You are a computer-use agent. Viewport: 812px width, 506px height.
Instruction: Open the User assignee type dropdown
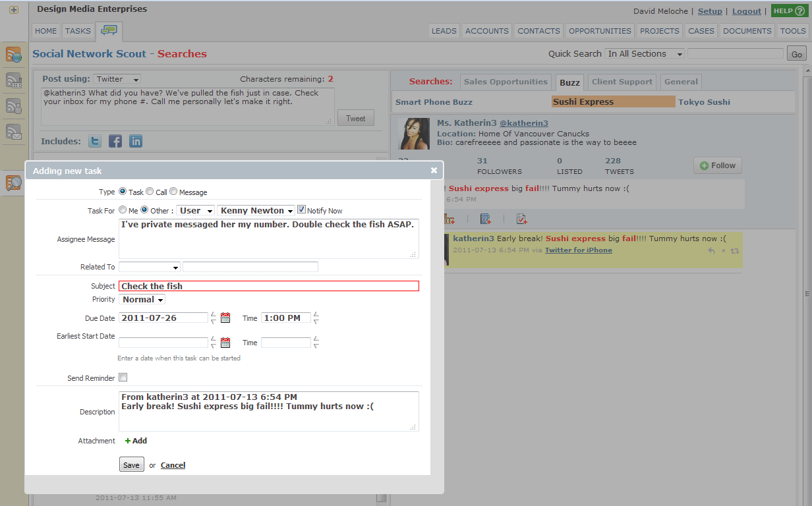click(x=196, y=211)
